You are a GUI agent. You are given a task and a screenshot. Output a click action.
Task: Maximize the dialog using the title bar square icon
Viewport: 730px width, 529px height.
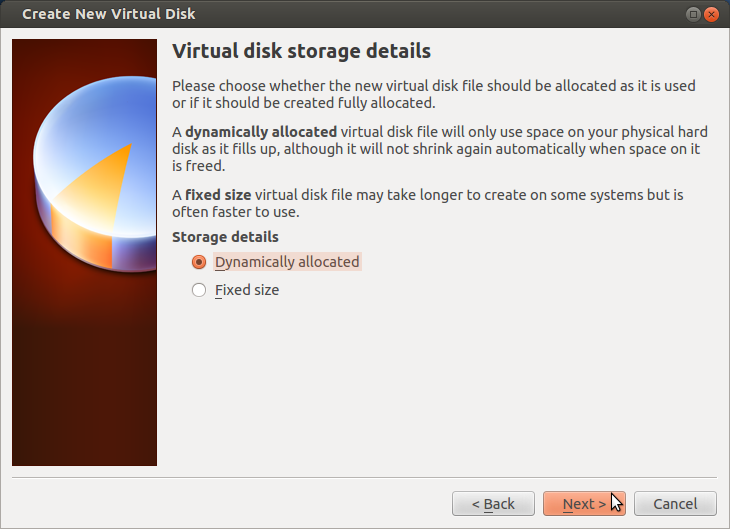coord(693,14)
